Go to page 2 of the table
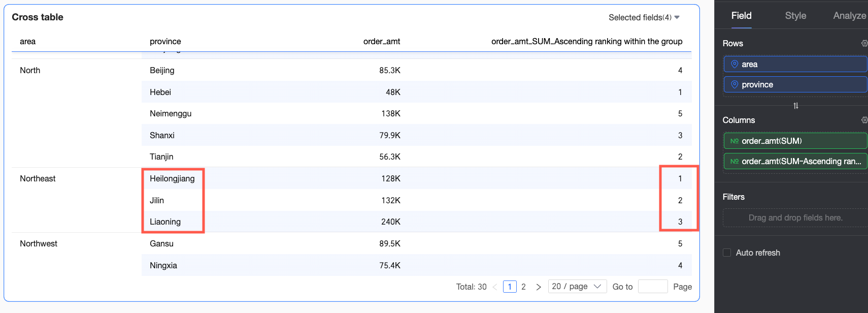This screenshot has height=313, width=868. [x=523, y=287]
